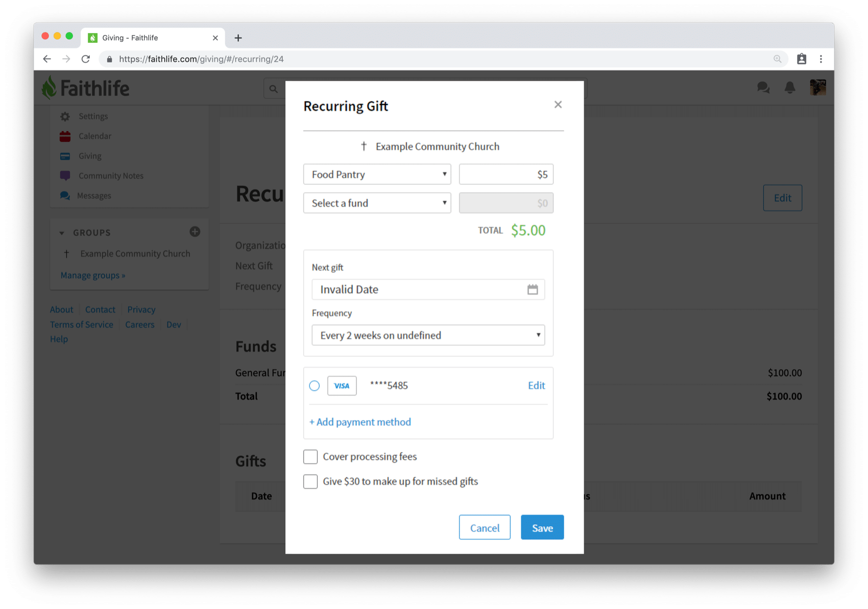Click the Cancel button
Viewport: 868px width, 609px height.
coord(485,527)
